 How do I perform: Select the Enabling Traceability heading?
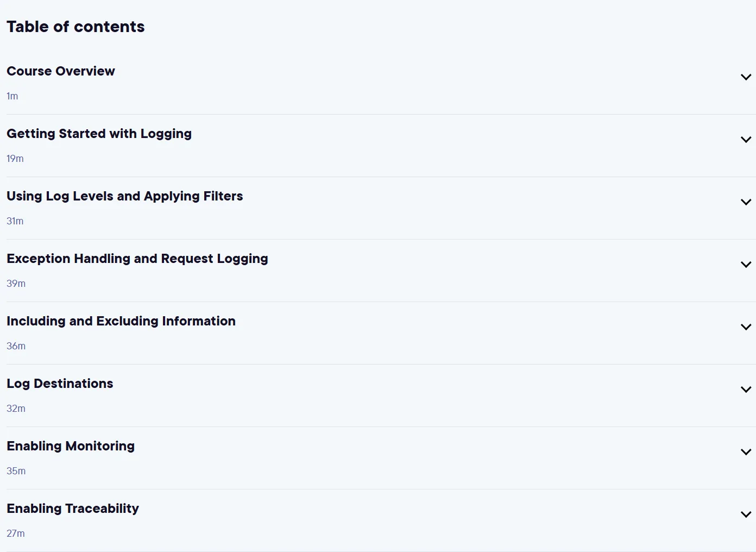click(x=73, y=509)
